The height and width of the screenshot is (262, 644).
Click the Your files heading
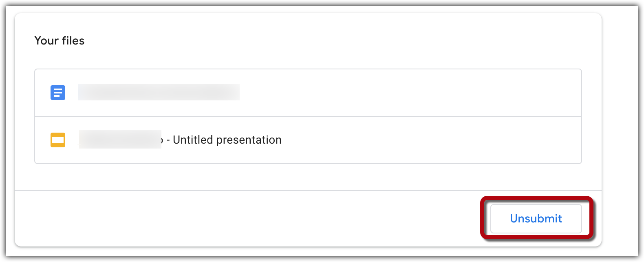[60, 41]
